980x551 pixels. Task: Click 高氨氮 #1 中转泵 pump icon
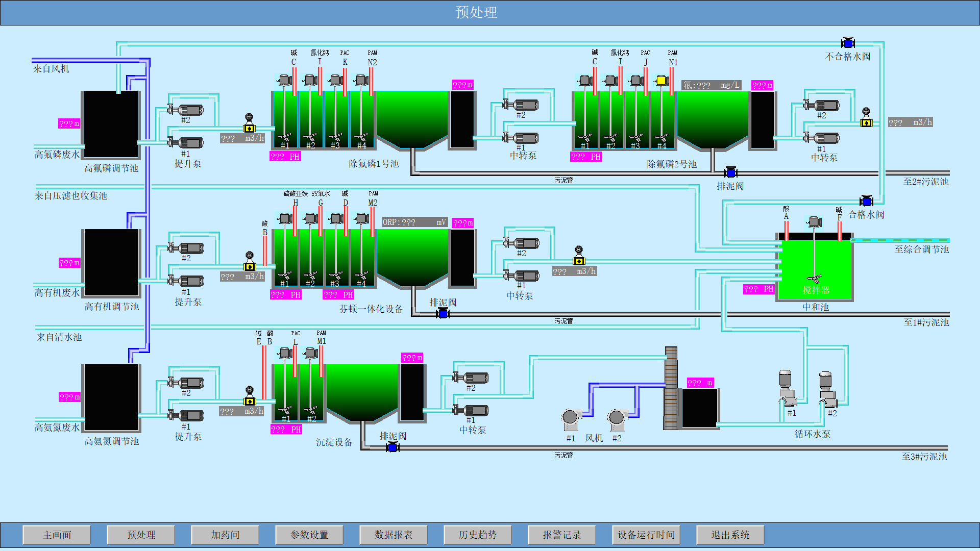point(472,410)
